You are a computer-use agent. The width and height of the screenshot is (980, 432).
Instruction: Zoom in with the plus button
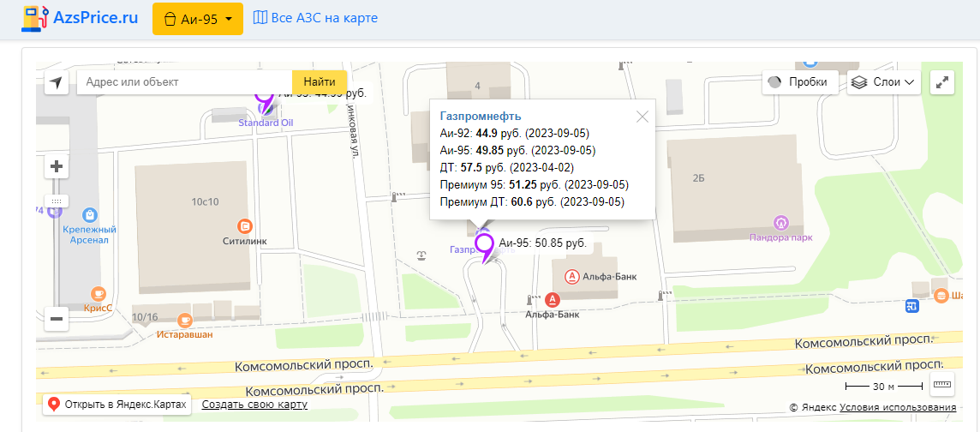click(x=57, y=167)
